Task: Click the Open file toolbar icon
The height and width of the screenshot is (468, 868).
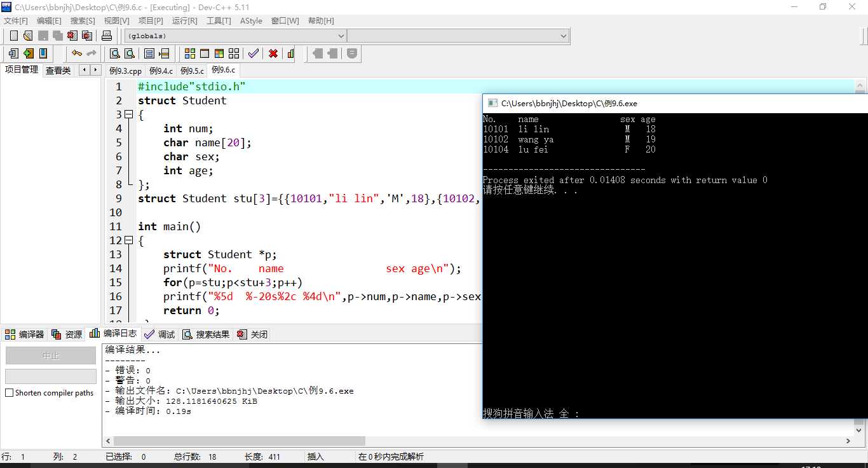Action: (28, 36)
